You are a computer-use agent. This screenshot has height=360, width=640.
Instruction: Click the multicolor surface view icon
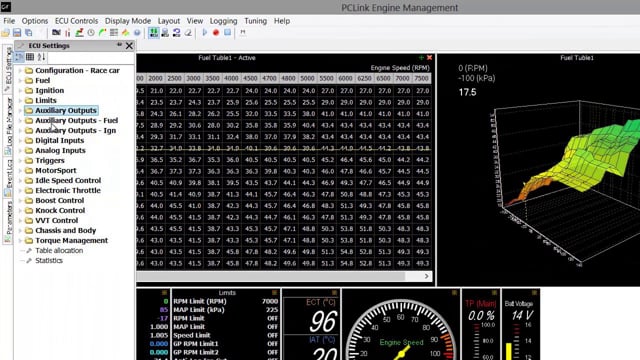[125, 33]
